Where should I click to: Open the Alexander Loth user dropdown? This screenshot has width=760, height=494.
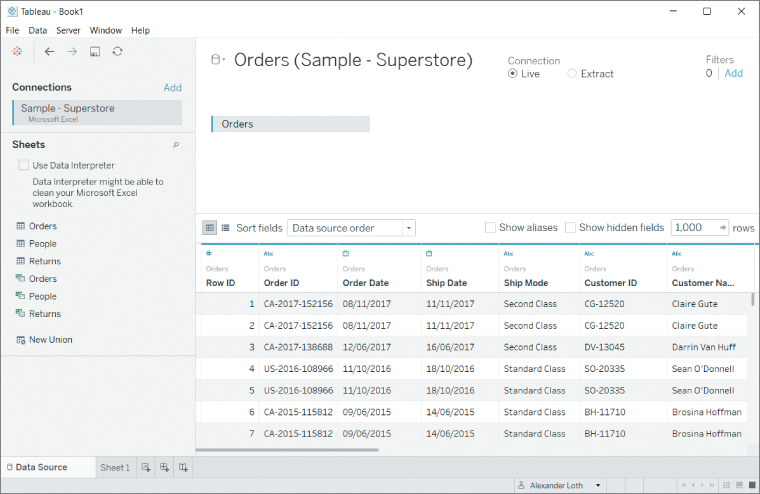click(598, 485)
